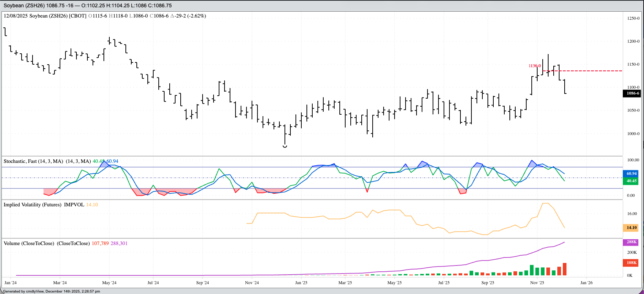Click the red 108K volume badge
The width and height of the screenshot is (644, 294).
632,263
